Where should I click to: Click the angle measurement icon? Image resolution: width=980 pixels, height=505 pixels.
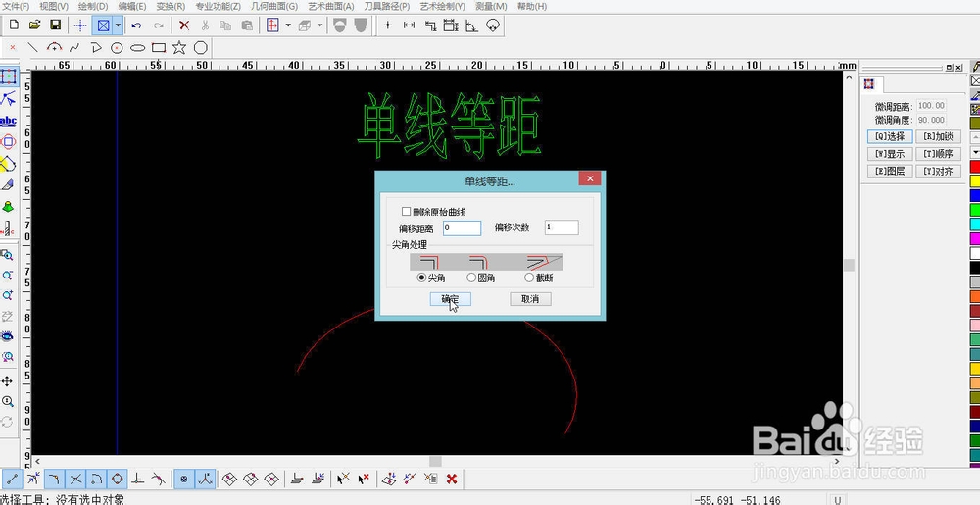click(472, 25)
